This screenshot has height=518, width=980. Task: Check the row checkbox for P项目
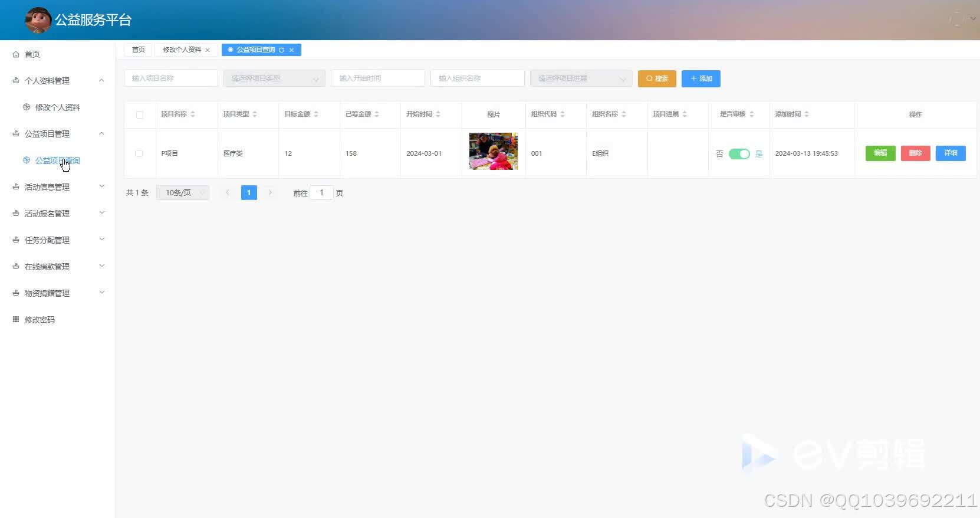[x=139, y=153]
